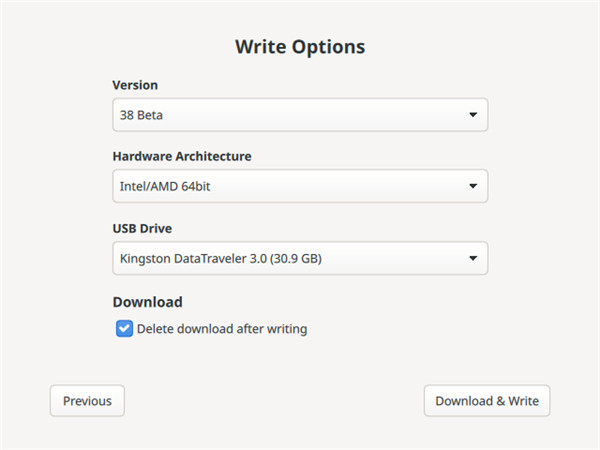Select the "38 Beta" version text
Viewport: 600px width, 450px height.
tap(141, 115)
